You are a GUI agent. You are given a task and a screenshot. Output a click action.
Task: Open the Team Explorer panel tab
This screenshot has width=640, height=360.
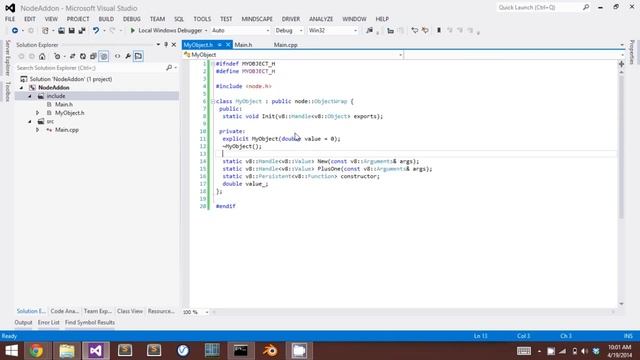tap(98, 311)
